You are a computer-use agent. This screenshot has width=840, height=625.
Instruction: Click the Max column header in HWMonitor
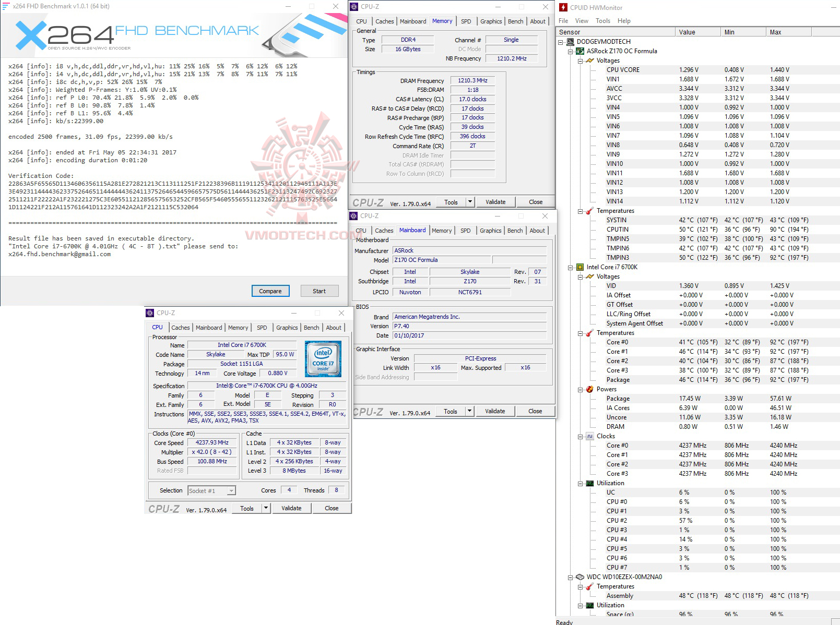pos(789,32)
